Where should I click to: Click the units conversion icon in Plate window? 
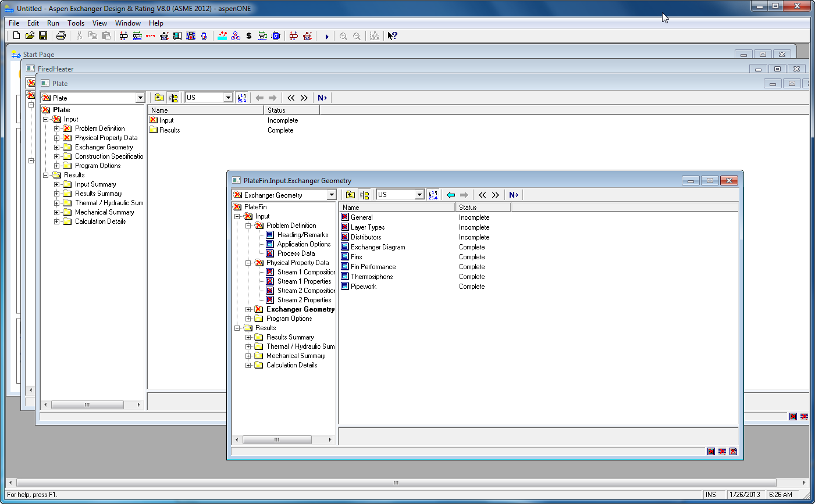coord(241,98)
